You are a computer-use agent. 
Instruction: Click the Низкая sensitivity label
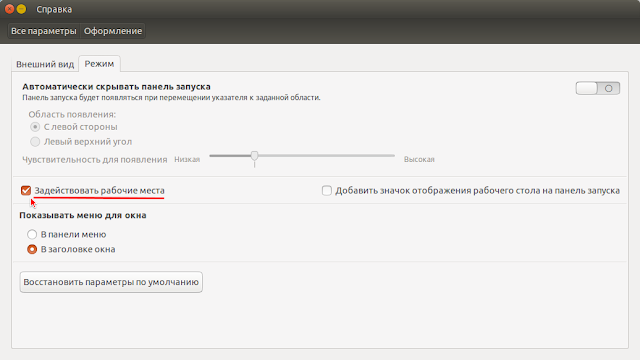point(187,159)
